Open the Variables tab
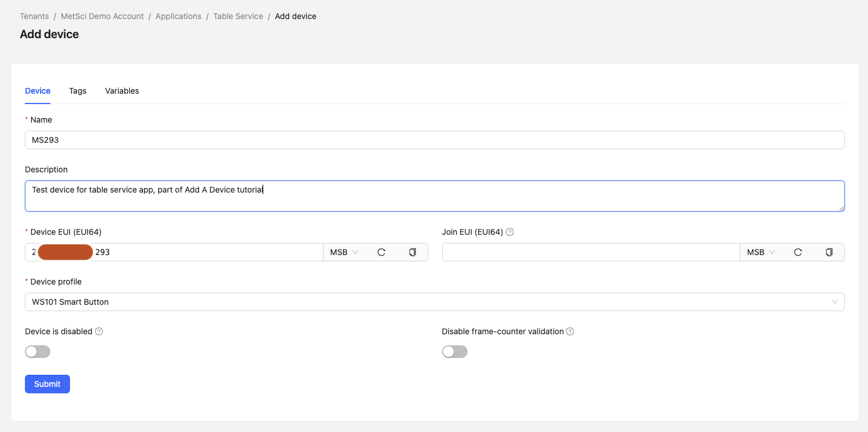868x432 pixels. point(122,91)
